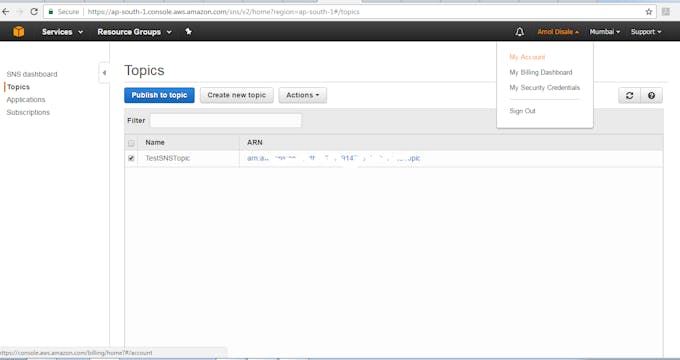Select Topics in the sidebar
This screenshot has height=360, width=680.
18,87
